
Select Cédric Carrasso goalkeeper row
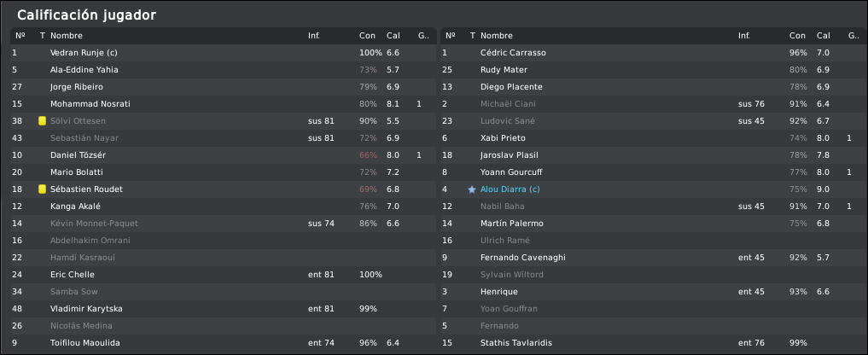[654, 53]
